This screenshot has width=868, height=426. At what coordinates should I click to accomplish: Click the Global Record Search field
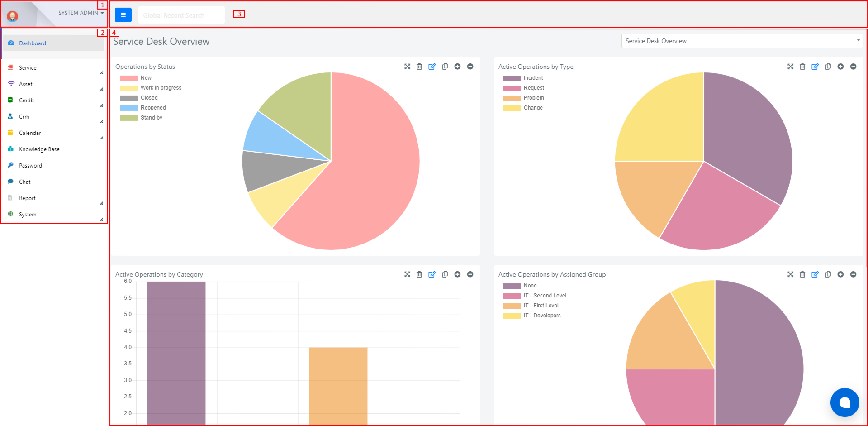tap(181, 15)
